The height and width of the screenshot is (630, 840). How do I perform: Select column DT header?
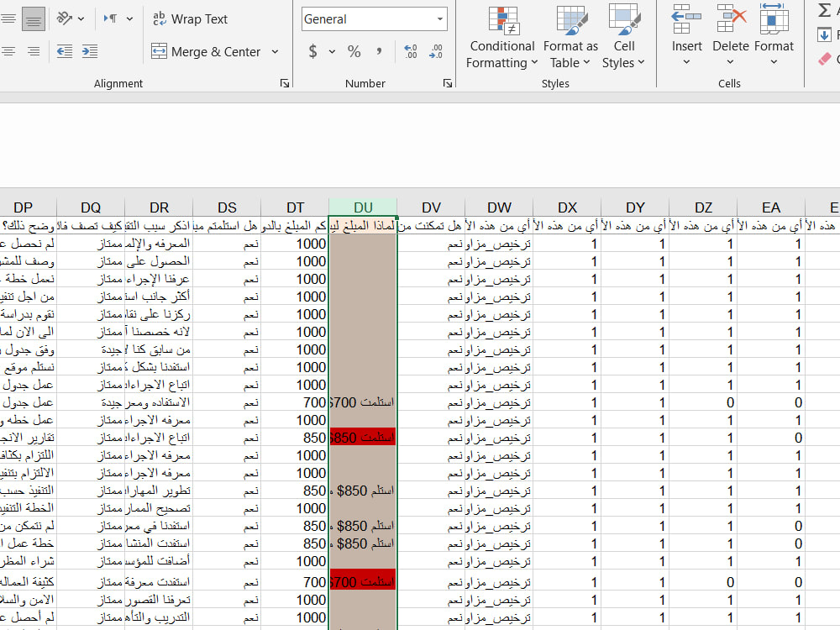(295, 207)
